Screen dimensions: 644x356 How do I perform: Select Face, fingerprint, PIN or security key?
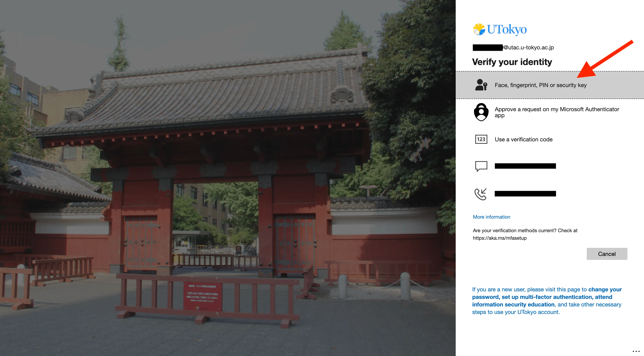[540, 85]
